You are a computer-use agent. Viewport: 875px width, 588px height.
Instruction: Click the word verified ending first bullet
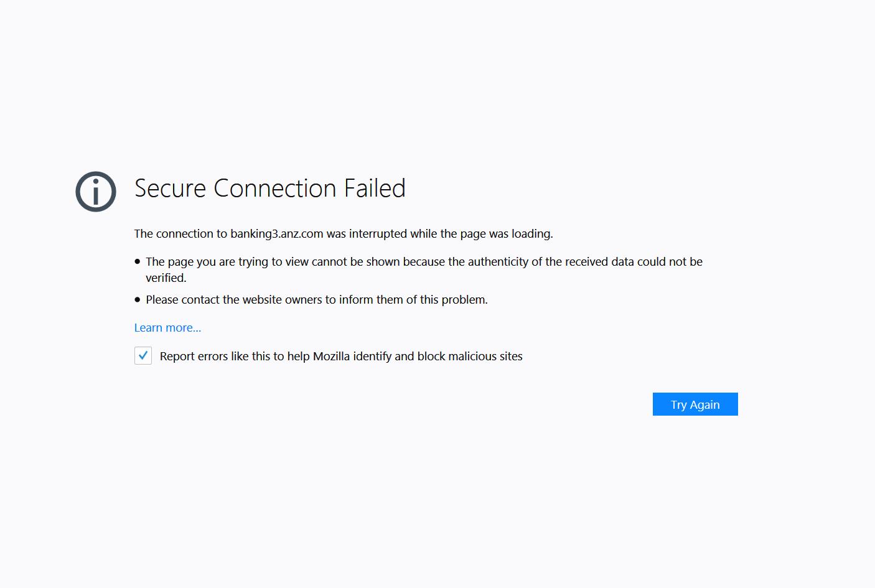(x=166, y=278)
